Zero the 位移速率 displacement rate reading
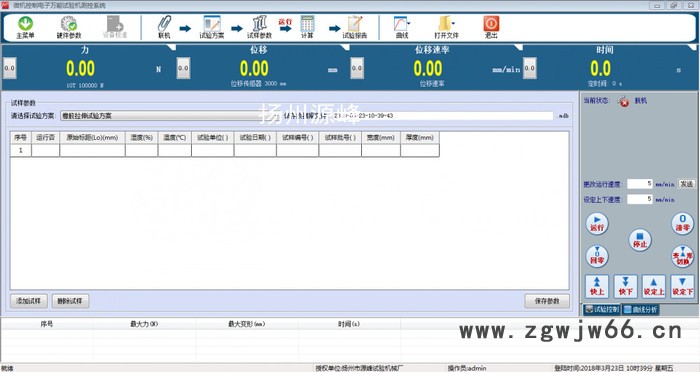Viewport: 700px width, 372px height. point(357,68)
